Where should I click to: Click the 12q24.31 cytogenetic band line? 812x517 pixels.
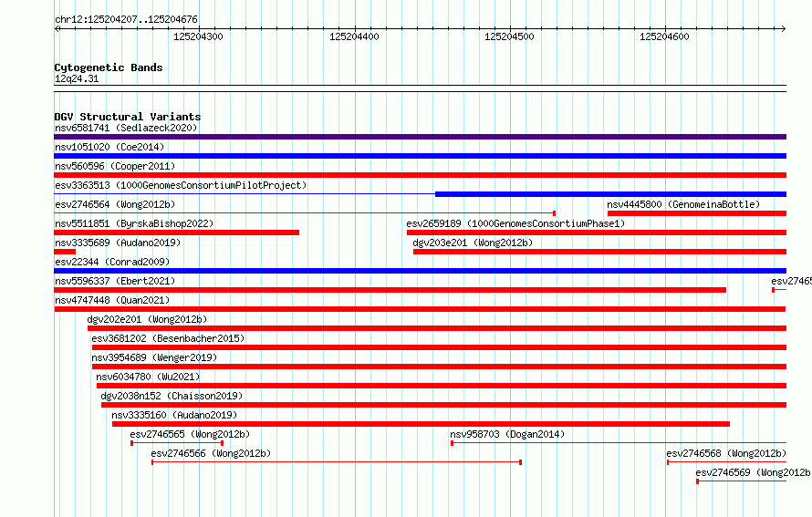tap(420, 88)
